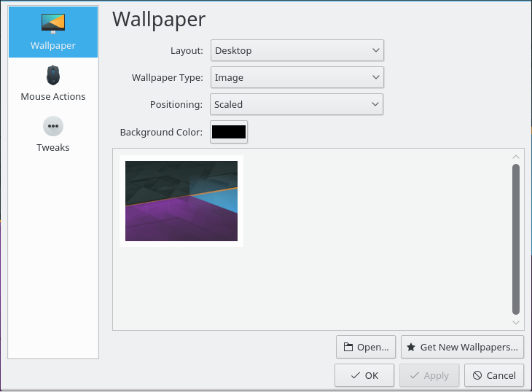Click the circle-slash icon on Cancel
Viewport: 532px width, 392px height.
tap(477, 376)
